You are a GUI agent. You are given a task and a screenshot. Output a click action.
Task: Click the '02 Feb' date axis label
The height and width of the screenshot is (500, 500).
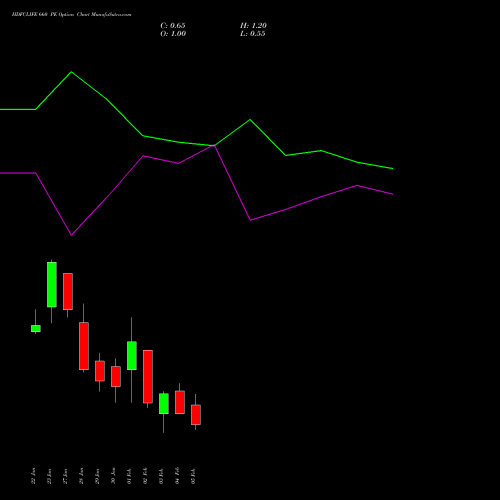pos(145,476)
